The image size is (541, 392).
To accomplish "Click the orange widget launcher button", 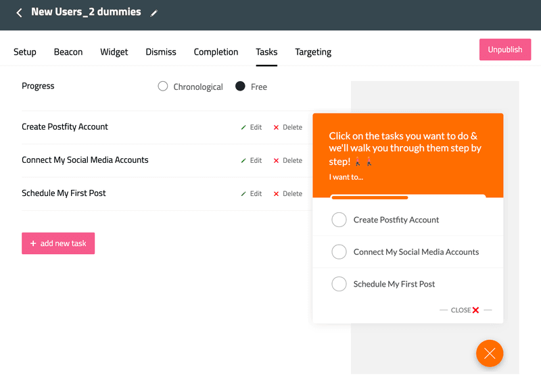I will click(490, 353).
